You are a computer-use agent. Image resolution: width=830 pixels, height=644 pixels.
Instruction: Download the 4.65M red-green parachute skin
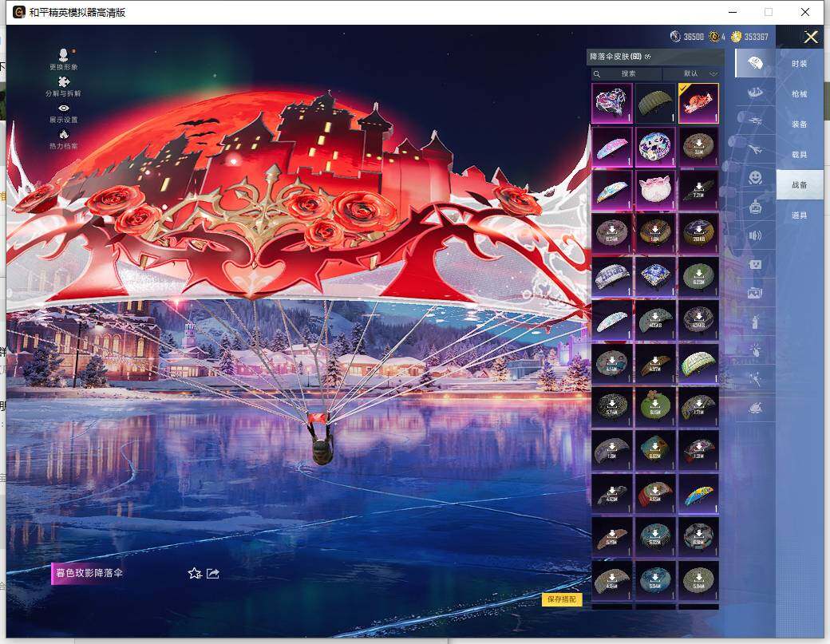point(655,493)
